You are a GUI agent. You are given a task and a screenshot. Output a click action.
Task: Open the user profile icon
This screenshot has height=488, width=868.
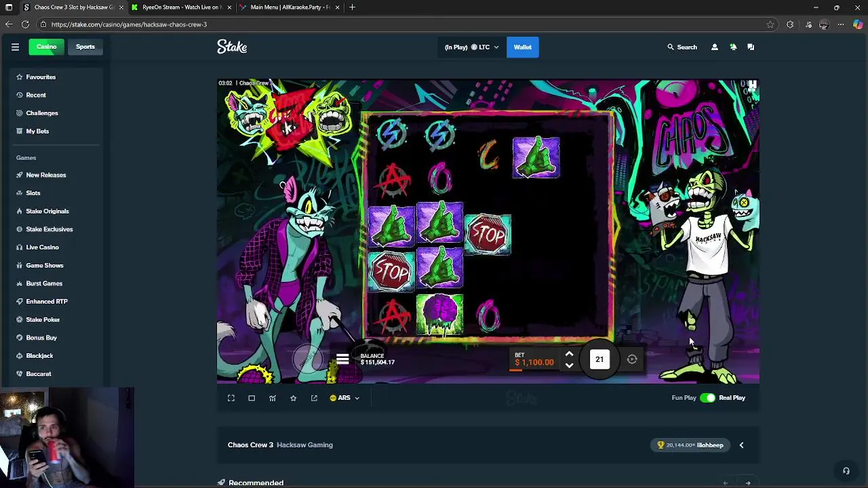coord(714,47)
